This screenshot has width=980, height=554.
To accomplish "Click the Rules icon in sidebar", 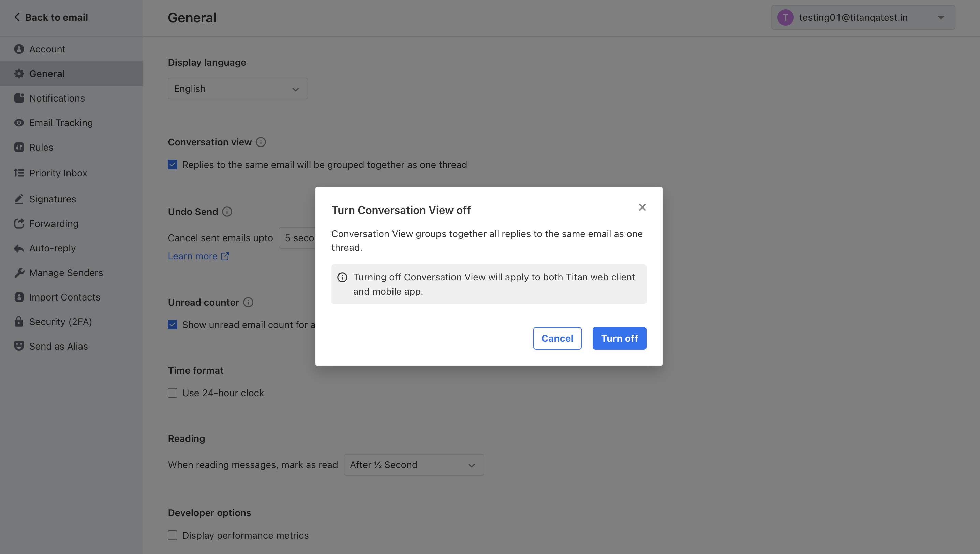I will [19, 147].
